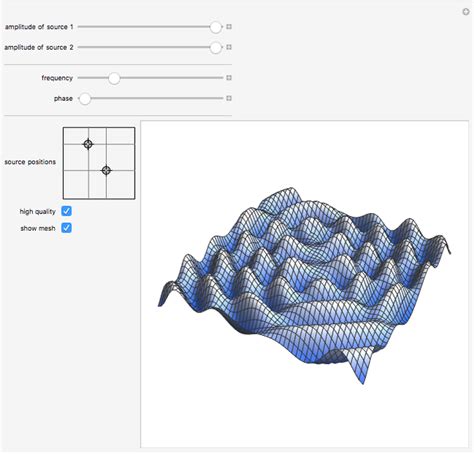This screenshot has width=474, height=454.
Task: Click the 'show mesh' label
Action: 38,229
